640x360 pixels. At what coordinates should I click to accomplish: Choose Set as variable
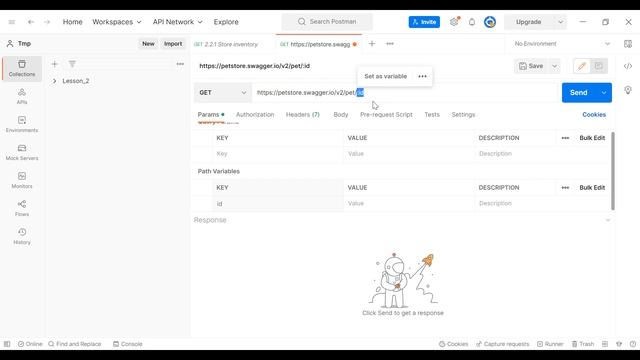385,76
